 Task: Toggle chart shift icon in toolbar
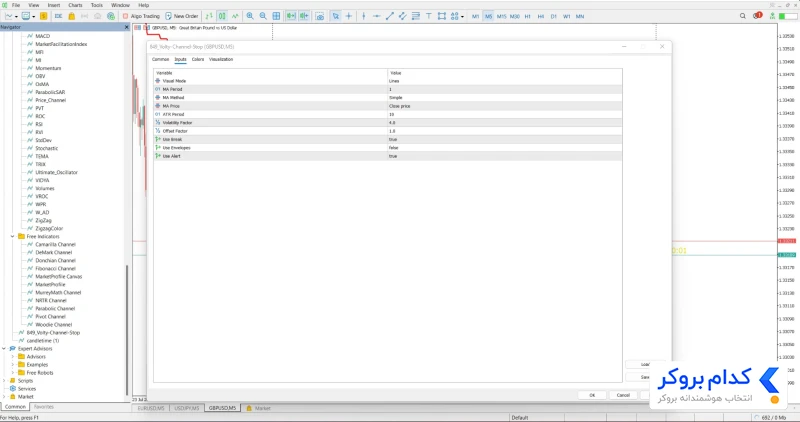pyautogui.click(x=304, y=16)
